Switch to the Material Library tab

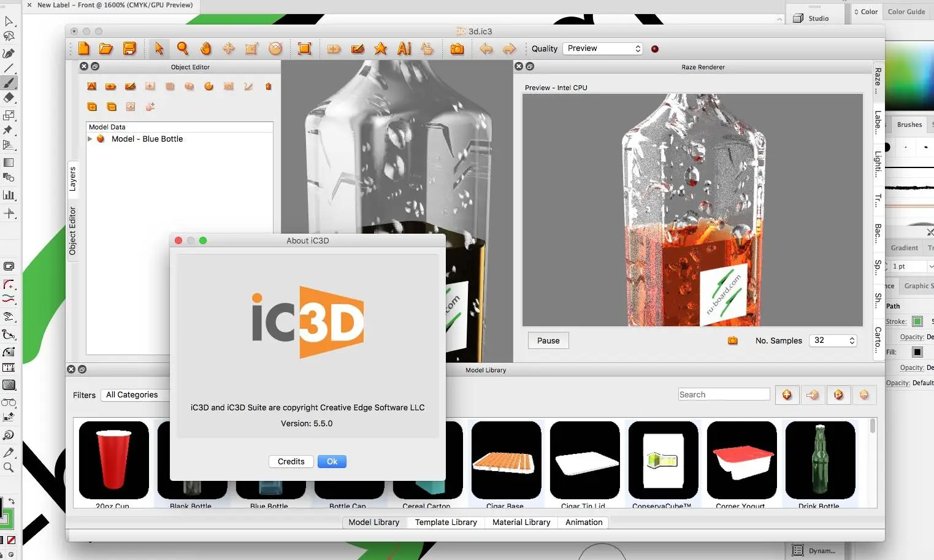(x=521, y=523)
